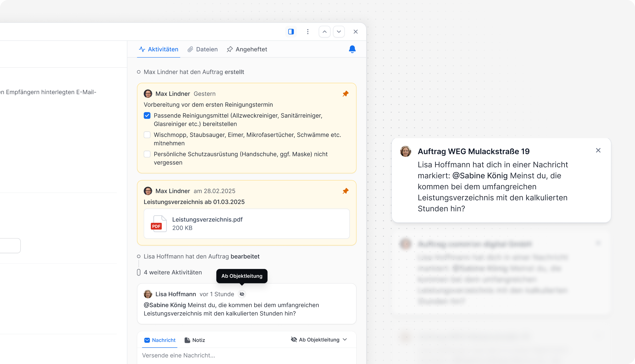Viewport: 635px width, 364px height.
Task: Toggle the side panel layout icon
Action: [291, 32]
